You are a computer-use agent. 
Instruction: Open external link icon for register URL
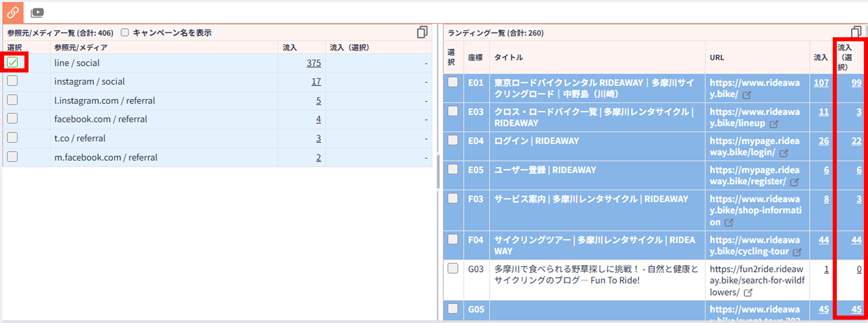794,182
